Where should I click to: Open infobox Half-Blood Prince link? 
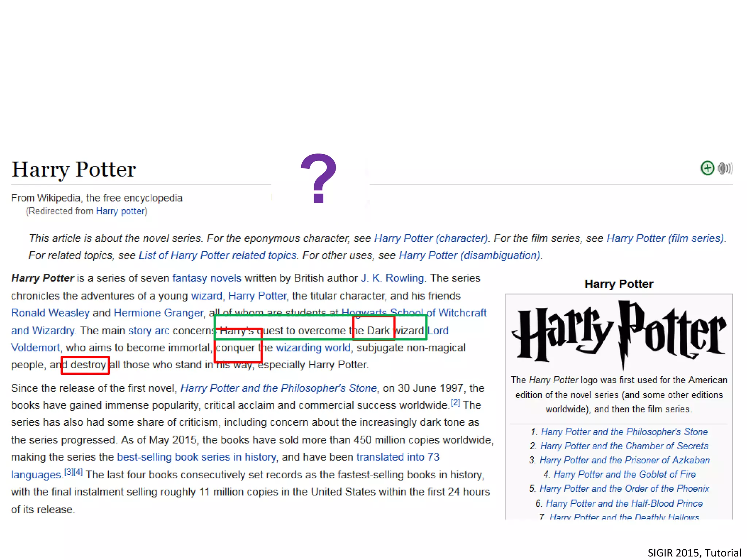tap(624, 503)
